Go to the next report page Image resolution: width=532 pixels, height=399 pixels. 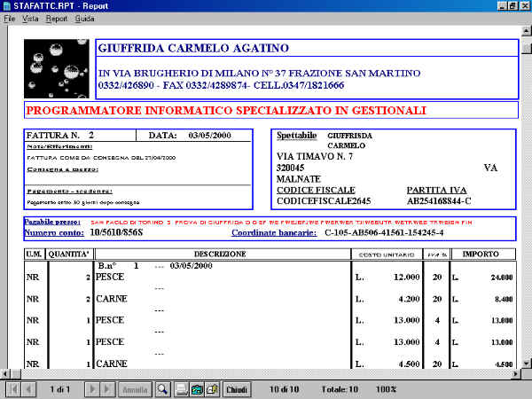pos(91,389)
